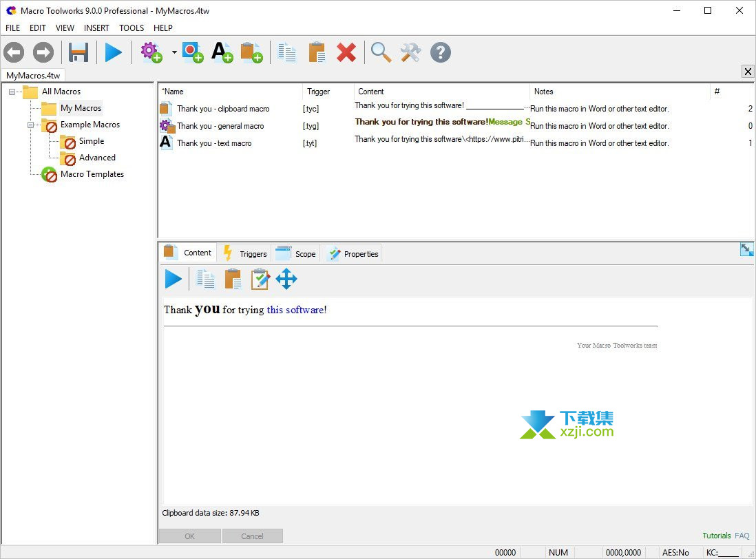Sort macros by the Content column header
This screenshot has width=756, height=559.
point(441,92)
